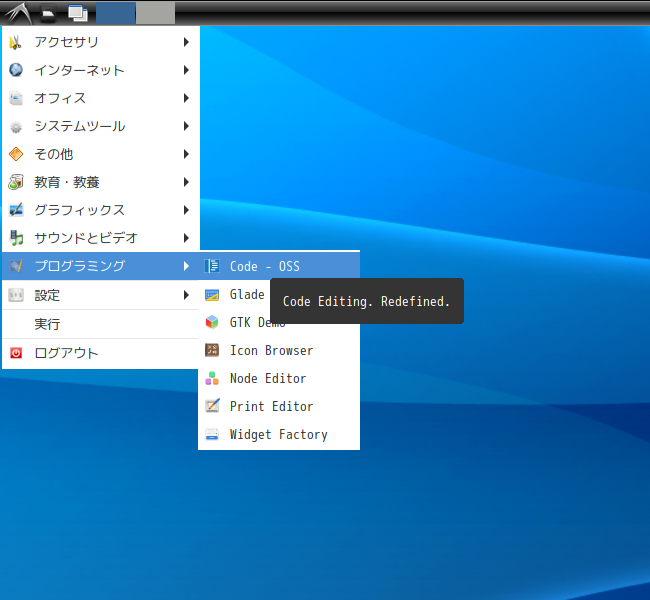Click the Node Editor icon
650x600 pixels.
[x=211, y=378]
